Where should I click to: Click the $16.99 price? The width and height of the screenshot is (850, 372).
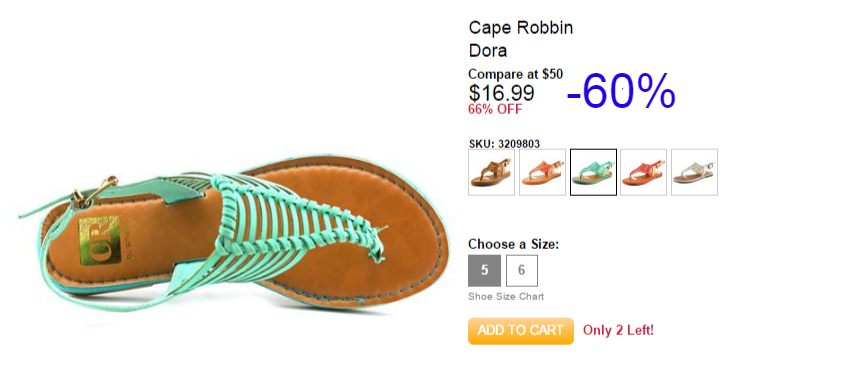[x=501, y=93]
